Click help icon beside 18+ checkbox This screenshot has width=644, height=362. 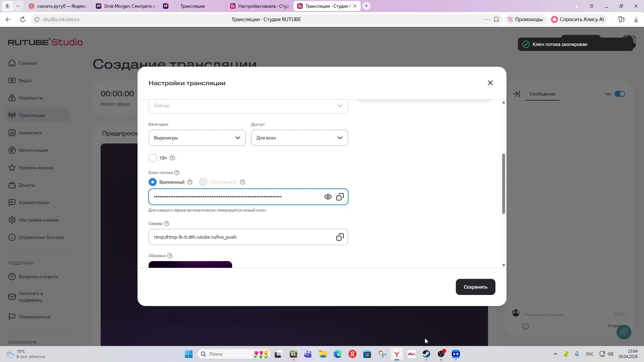(x=172, y=158)
